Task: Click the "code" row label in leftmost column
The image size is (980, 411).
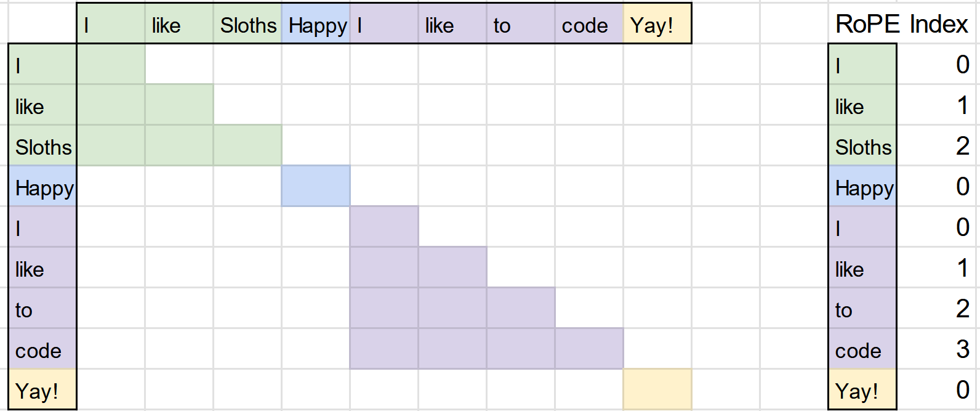Action: (x=43, y=350)
